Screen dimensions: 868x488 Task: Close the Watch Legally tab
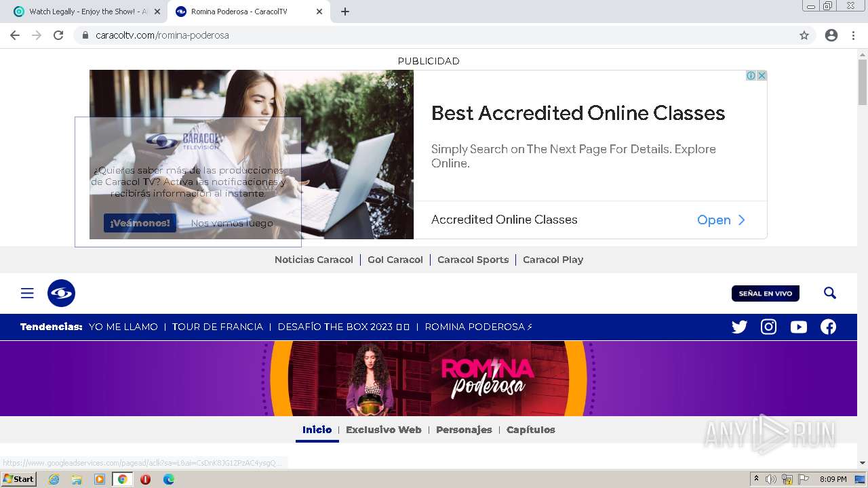pyautogui.click(x=157, y=12)
